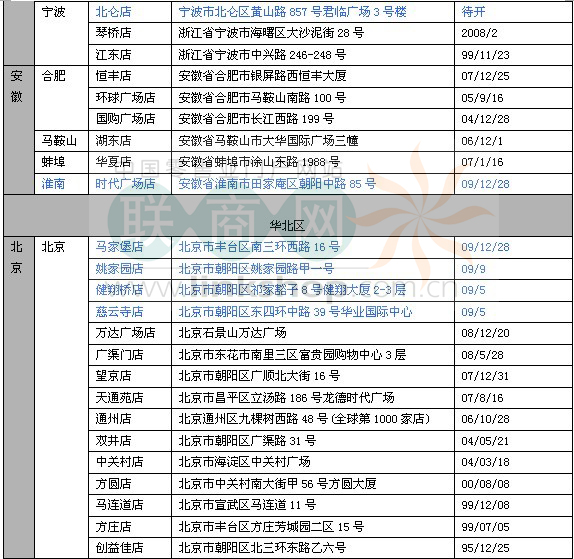Click the 合肥 city cell
This screenshot has height=559, width=574.
point(61,98)
